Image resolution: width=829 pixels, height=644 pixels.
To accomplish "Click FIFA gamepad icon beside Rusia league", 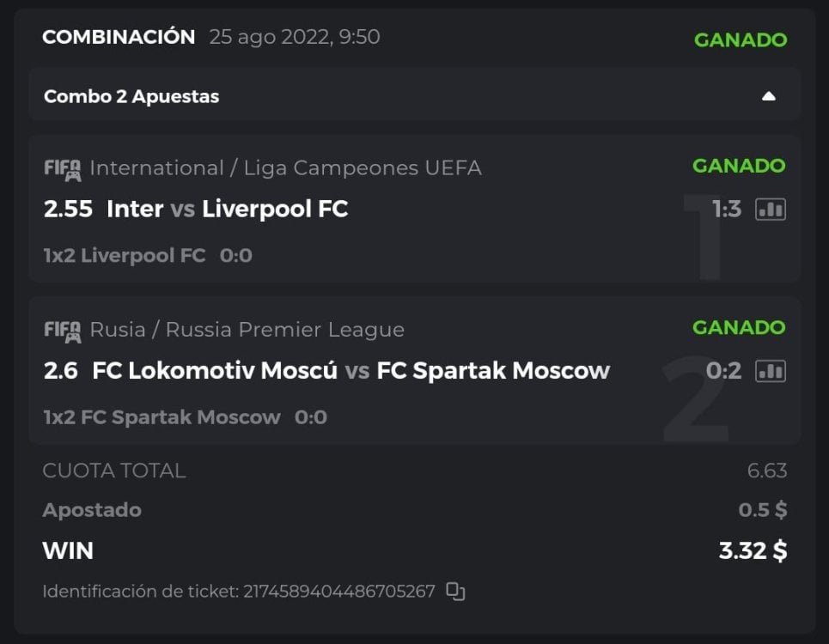I will click(x=63, y=330).
